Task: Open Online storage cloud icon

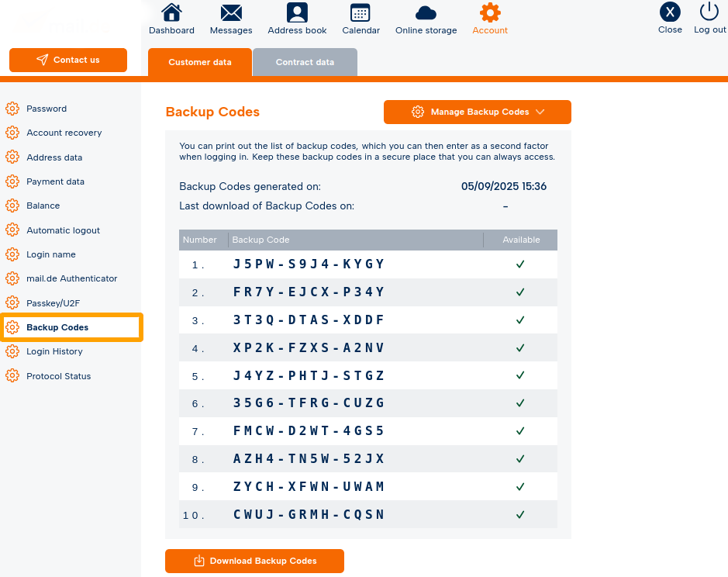Action: coord(426,13)
